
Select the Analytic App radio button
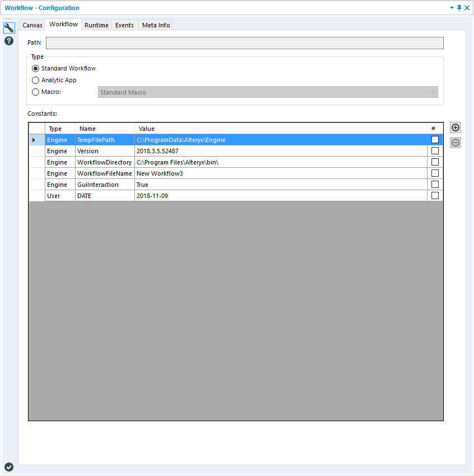[35, 80]
